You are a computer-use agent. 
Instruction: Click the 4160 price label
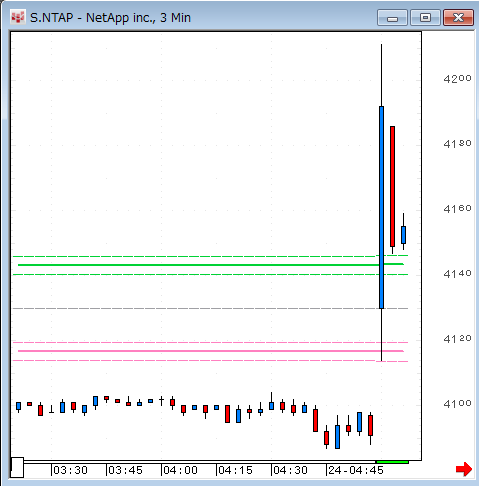(457, 209)
